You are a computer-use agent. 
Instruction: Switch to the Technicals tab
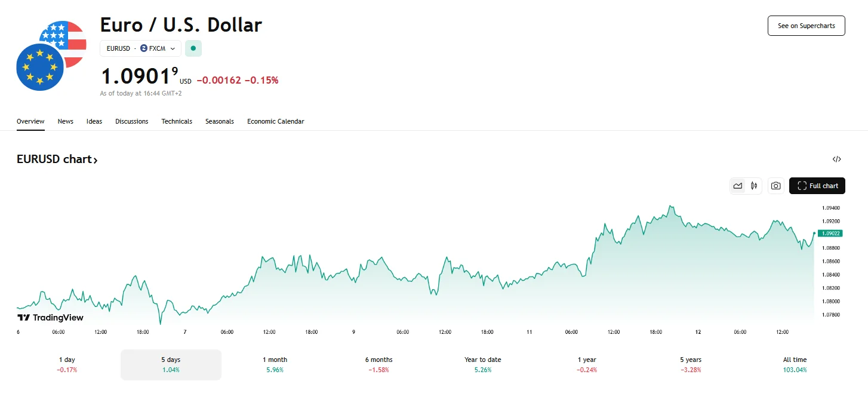[177, 121]
